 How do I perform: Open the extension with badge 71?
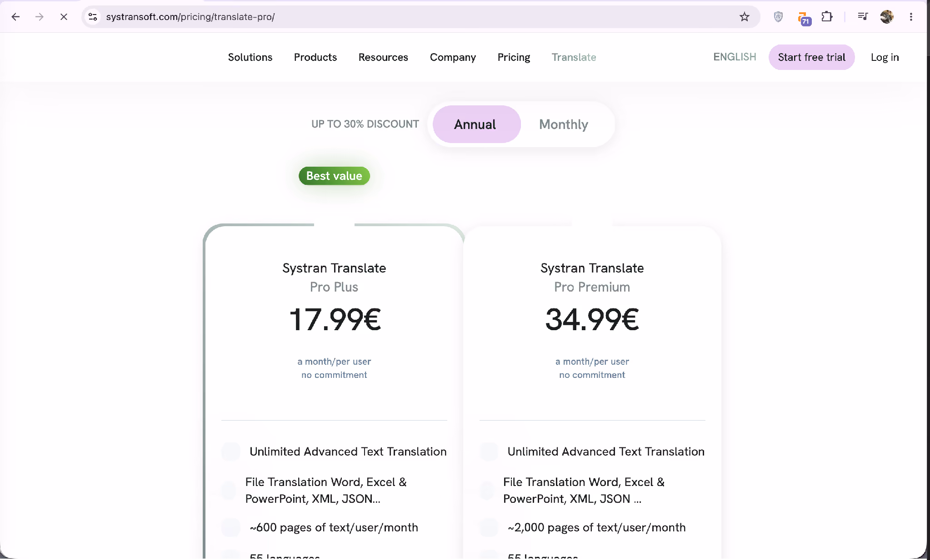804,18
